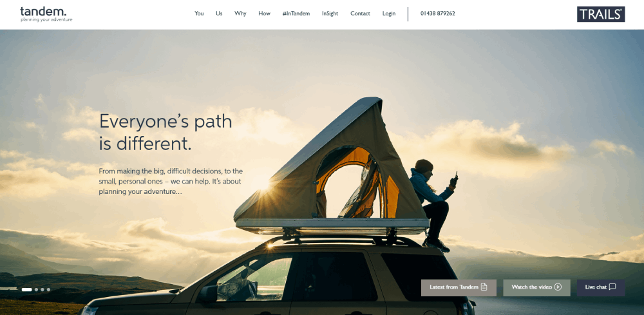Open the Login link
The height and width of the screenshot is (315, 644).
389,14
